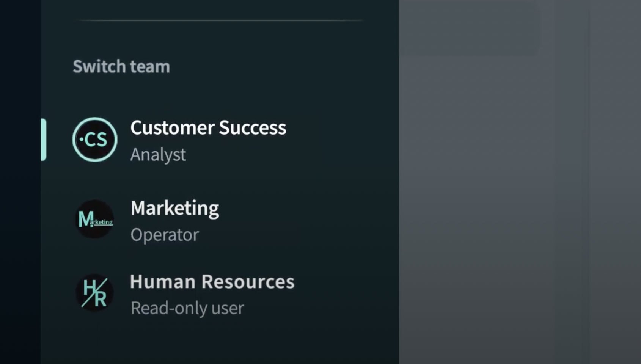Click the Operator role label
The image size is (641, 364).
click(x=165, y=235)
